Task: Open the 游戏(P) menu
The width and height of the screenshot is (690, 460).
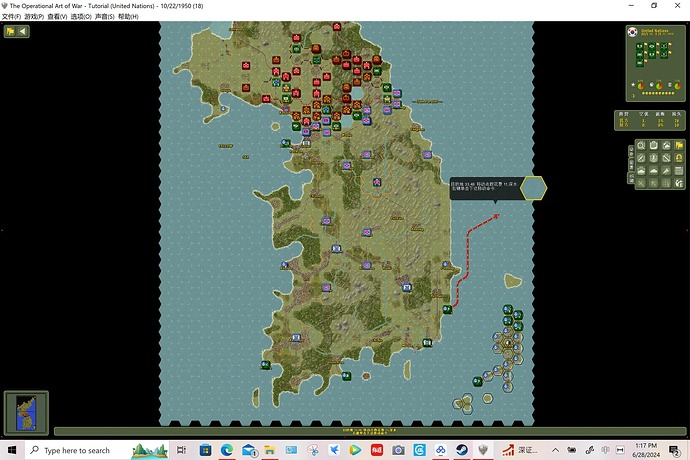Action: click(34, 16)
